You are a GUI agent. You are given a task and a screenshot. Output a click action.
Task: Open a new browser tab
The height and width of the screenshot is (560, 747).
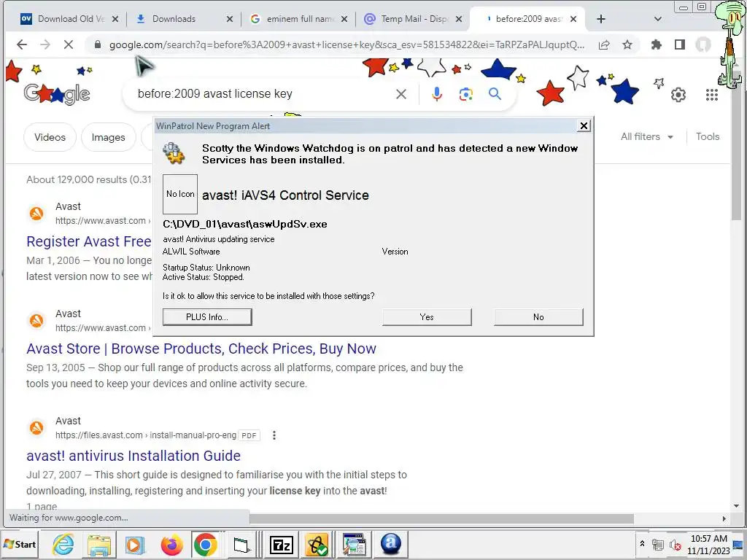[601, 19]
